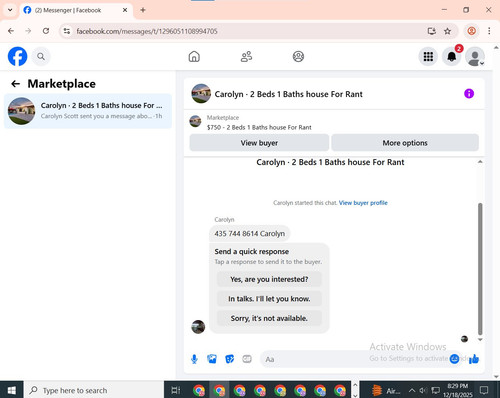The image size is (500, 398).
Task: Open the Menu grid icon
Action: (428, 57)
